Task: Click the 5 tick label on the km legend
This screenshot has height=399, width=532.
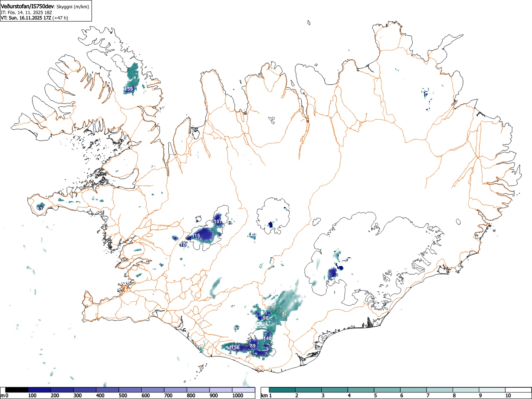Action: point(375,396)
